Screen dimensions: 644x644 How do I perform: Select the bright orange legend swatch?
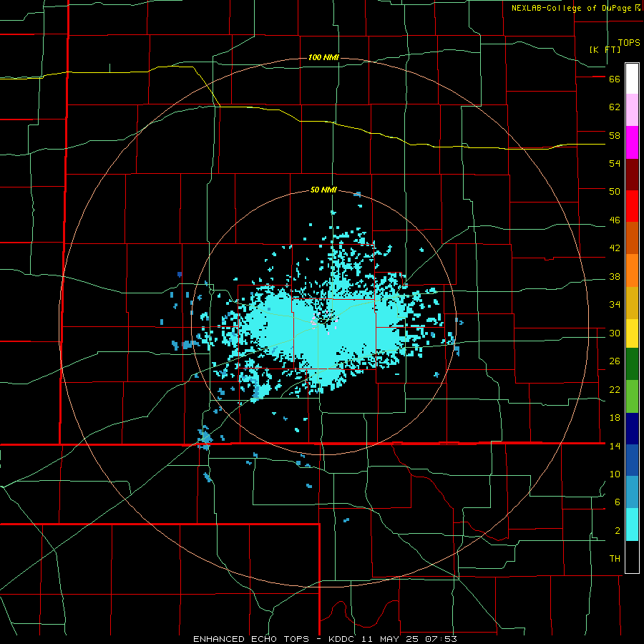click(632, 270)
